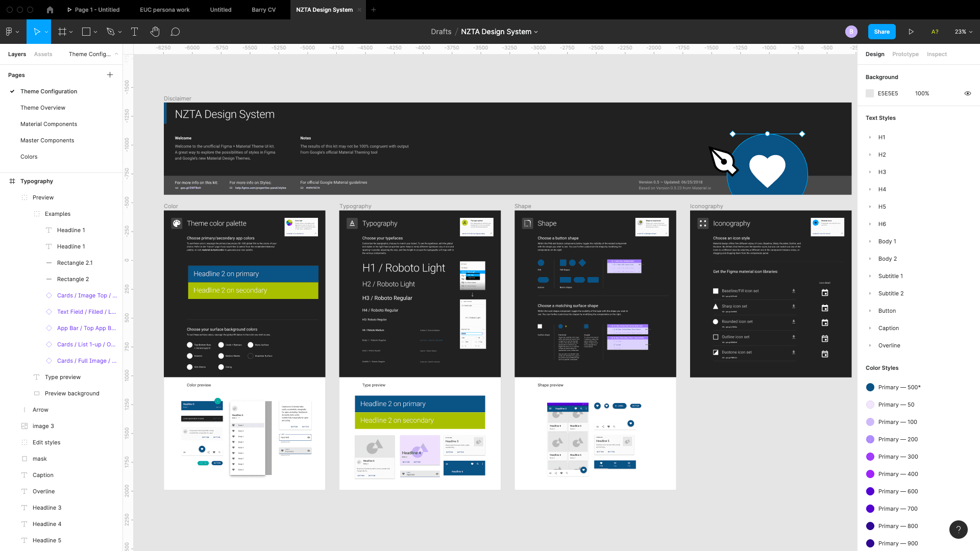This screenshot has width=980, height=551.
Task: Switch to the EUC persona work tab
Action: (x=164, y=10)
